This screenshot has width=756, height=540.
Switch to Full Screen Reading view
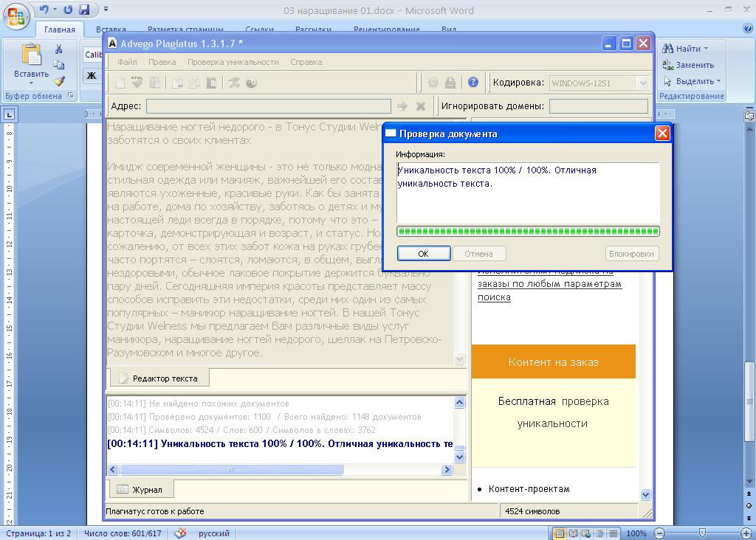(x=573, y=533)
